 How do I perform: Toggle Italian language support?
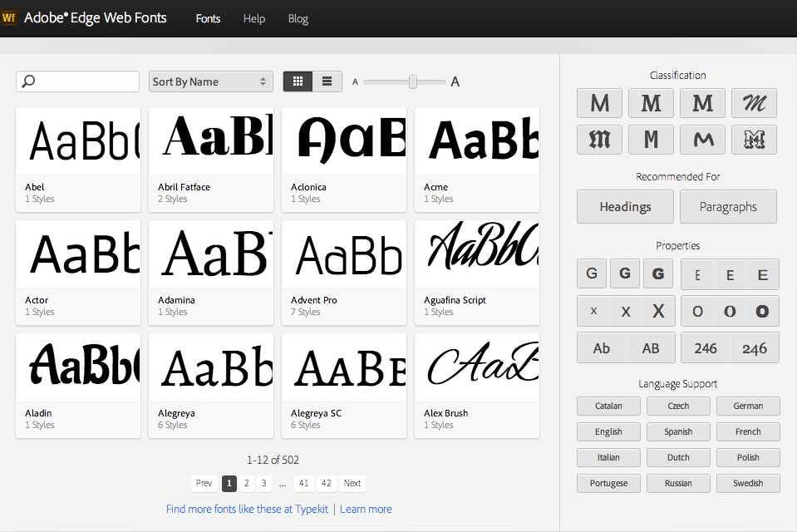[x=608, y=457]
